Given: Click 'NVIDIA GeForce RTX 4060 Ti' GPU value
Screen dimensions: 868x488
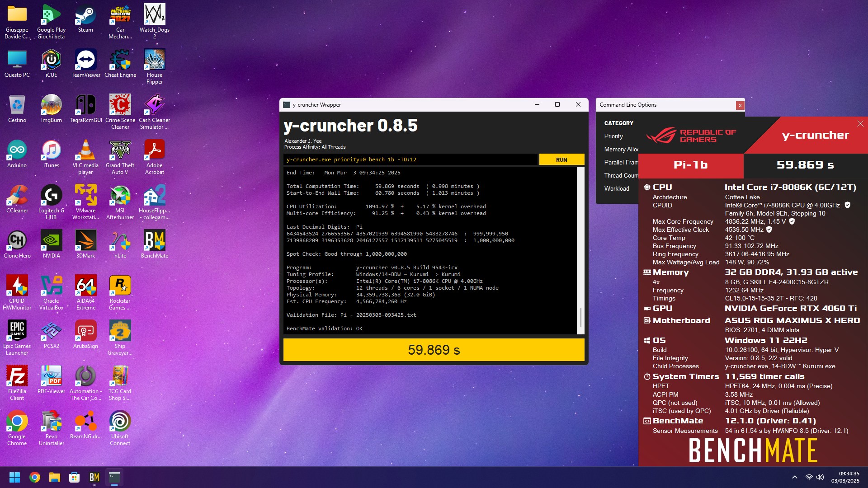Looking at the screenshot, I should (791, 308).
